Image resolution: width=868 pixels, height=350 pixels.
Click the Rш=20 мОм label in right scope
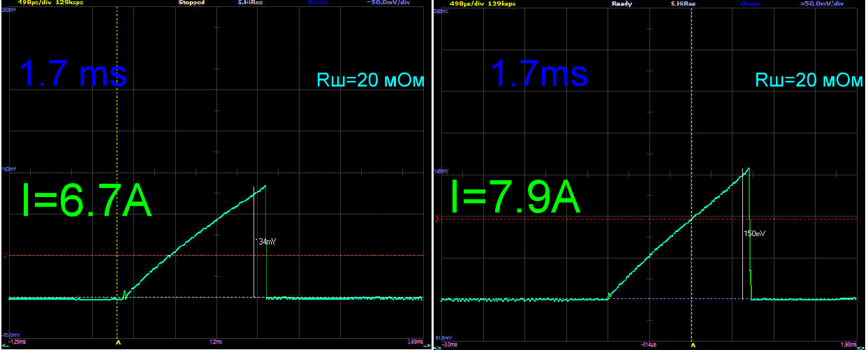coord(808,80)
